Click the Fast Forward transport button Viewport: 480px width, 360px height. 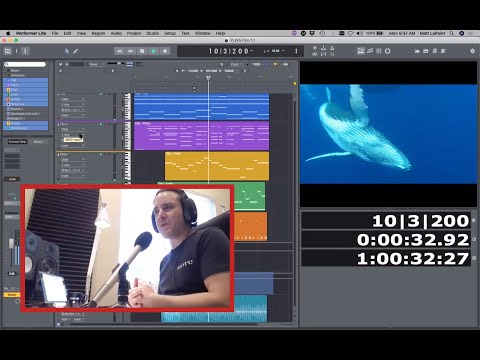coord(131,51)
